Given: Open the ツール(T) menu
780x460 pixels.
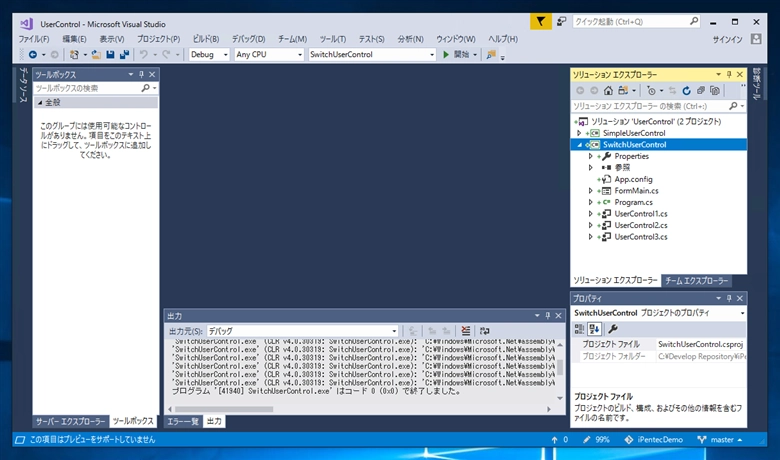Looking at the screenshot, I should (x=333, y=39).
